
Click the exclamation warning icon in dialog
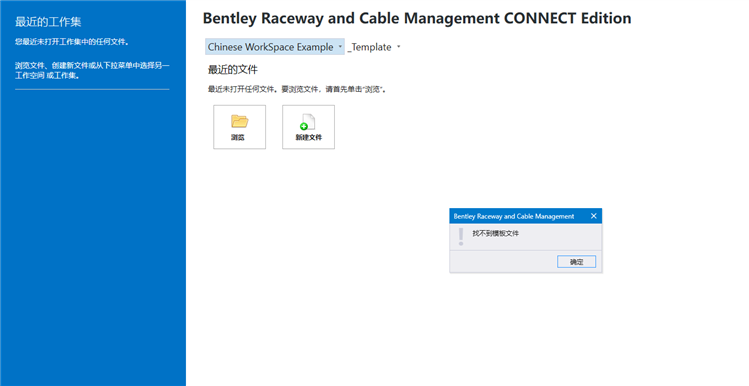coord(460,236)
